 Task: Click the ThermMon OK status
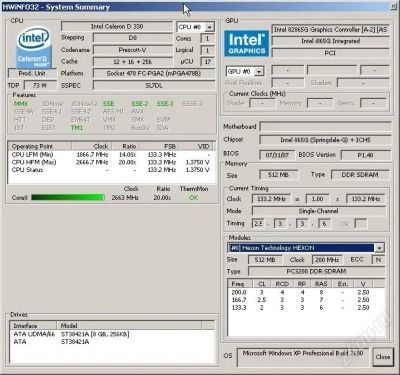pyautogui.click(x=193, y=198)
